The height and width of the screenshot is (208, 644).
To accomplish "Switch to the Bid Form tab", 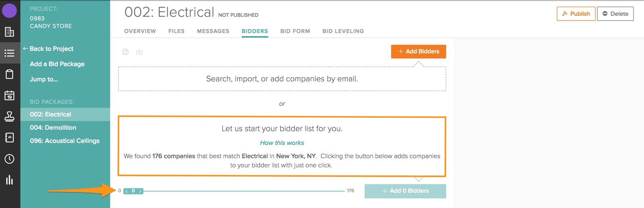I will [x=295, y=31].
